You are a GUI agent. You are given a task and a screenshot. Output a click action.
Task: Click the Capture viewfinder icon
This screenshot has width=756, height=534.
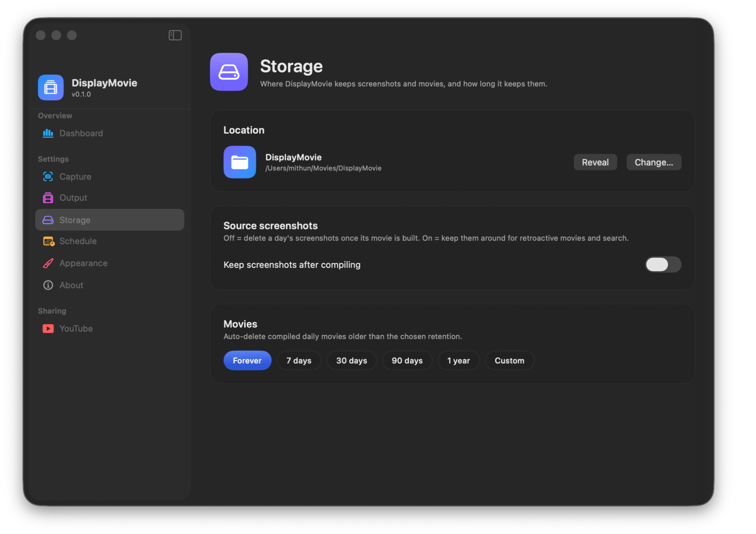pos(48,177)
